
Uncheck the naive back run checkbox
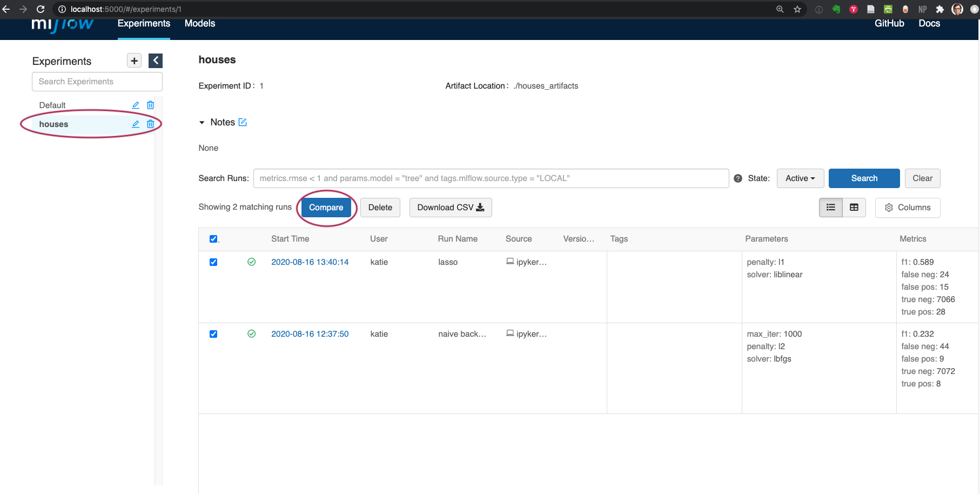(x=213, y=334)
